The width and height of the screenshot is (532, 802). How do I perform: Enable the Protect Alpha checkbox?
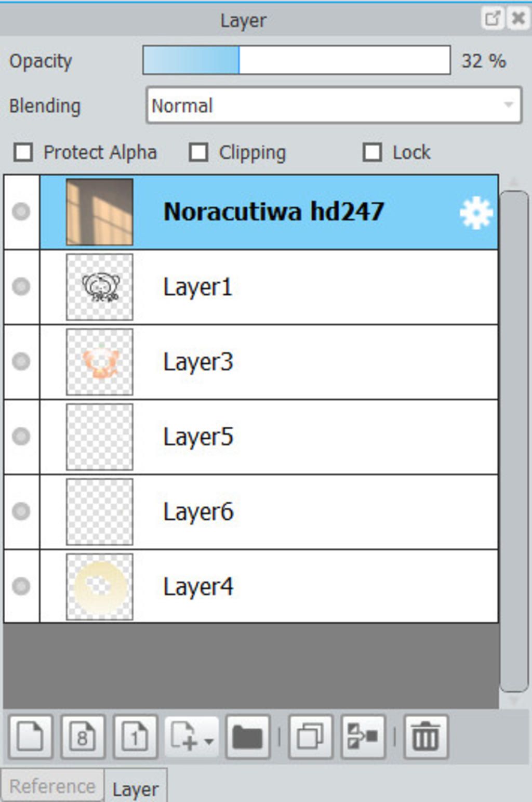(x=23, y=153)
